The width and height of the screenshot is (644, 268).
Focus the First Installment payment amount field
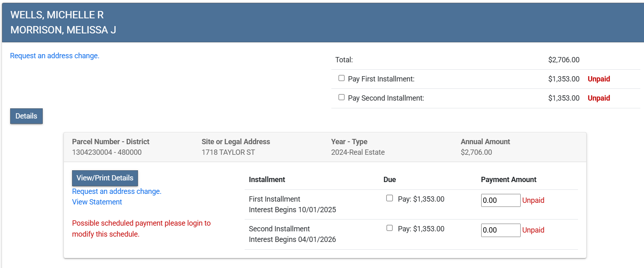point(500,200)
